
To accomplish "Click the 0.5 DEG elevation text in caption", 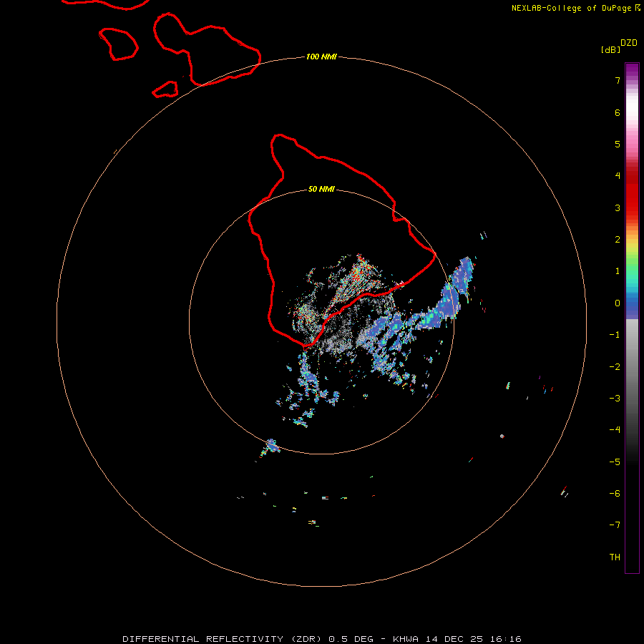I will pyautogui.click(x=351, y=639).
